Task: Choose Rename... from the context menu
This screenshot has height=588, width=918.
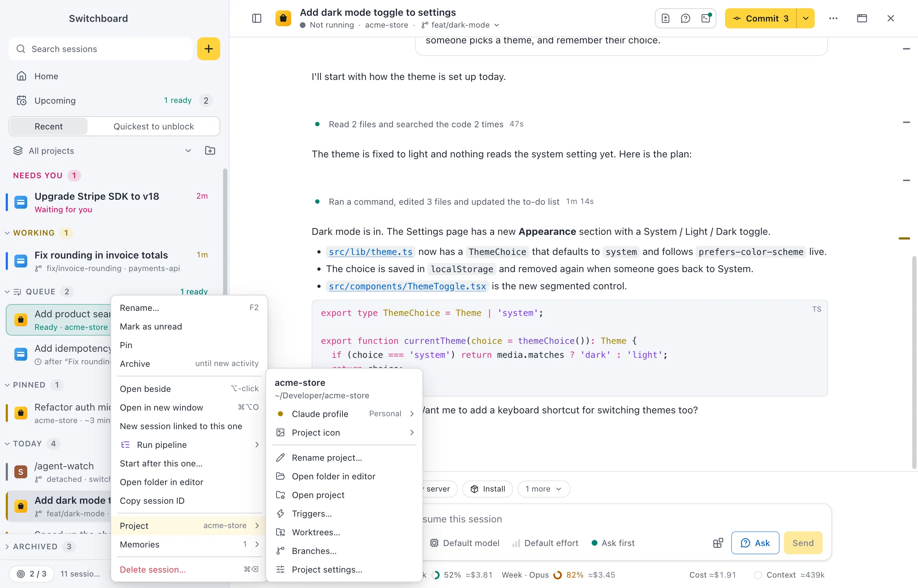Action: (189, 308)
